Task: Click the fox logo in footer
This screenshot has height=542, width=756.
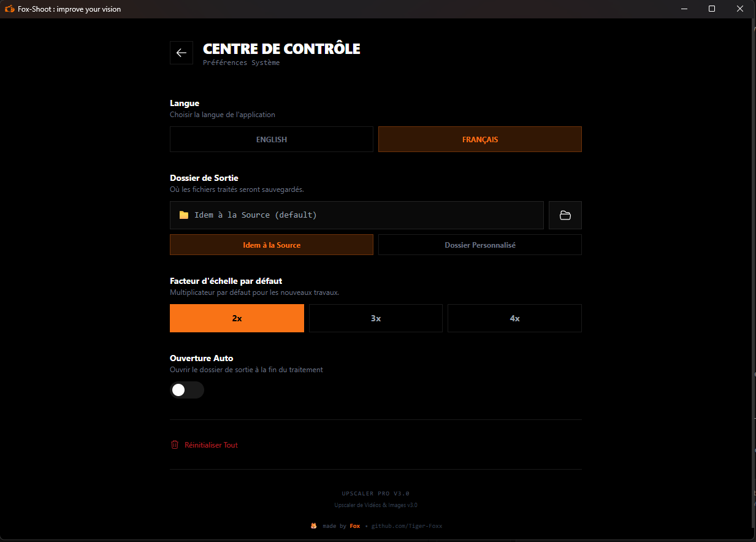Action: point(313,526)
